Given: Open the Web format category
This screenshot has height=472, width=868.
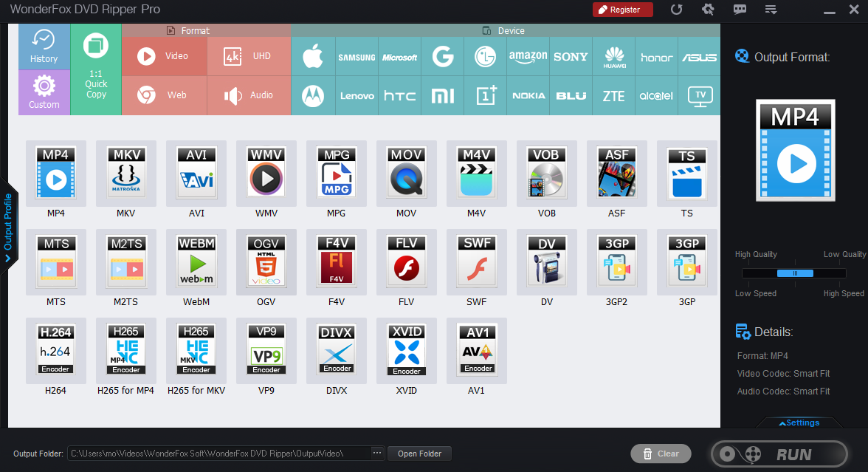Looking at the screenshot, I should point(165,95).
